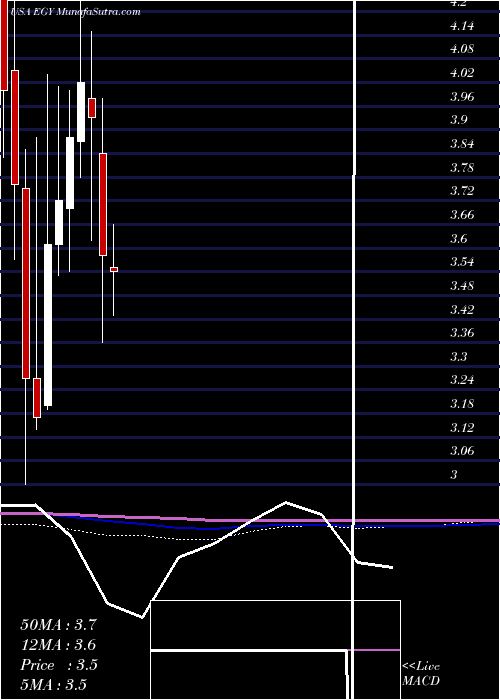Click the 3 price axis label

[454, 475]
